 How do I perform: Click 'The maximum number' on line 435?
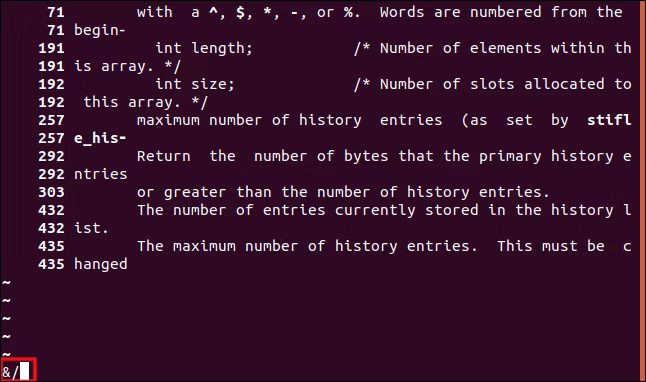[x=218, y=246]
